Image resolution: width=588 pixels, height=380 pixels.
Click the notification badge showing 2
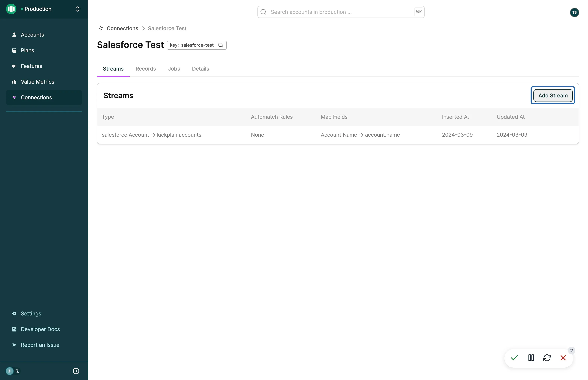pos(571,351)
